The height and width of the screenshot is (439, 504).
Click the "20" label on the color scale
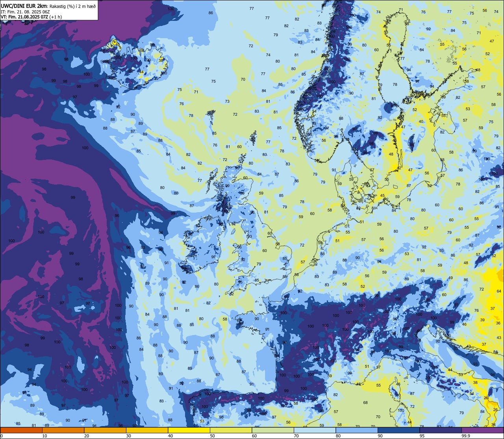coord(87,436)
